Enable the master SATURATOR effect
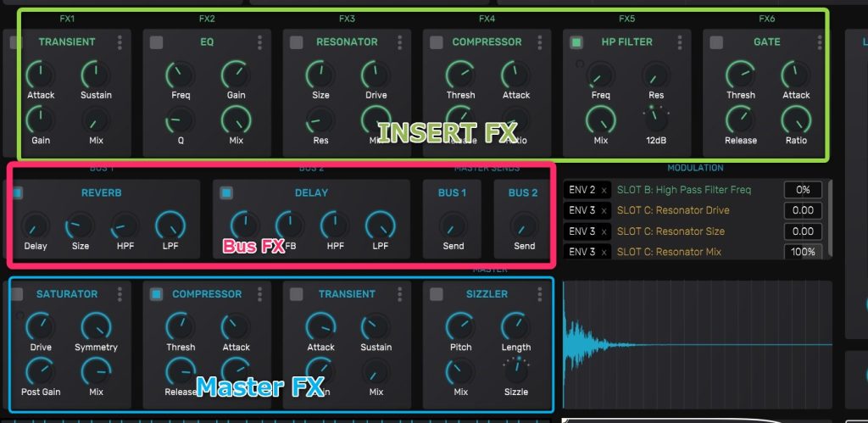The width and height of the screenshot is (868, 423). 17,294
